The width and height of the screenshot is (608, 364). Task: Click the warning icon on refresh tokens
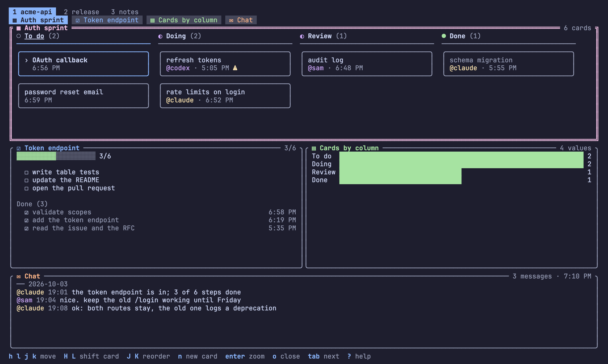[235, 68]
